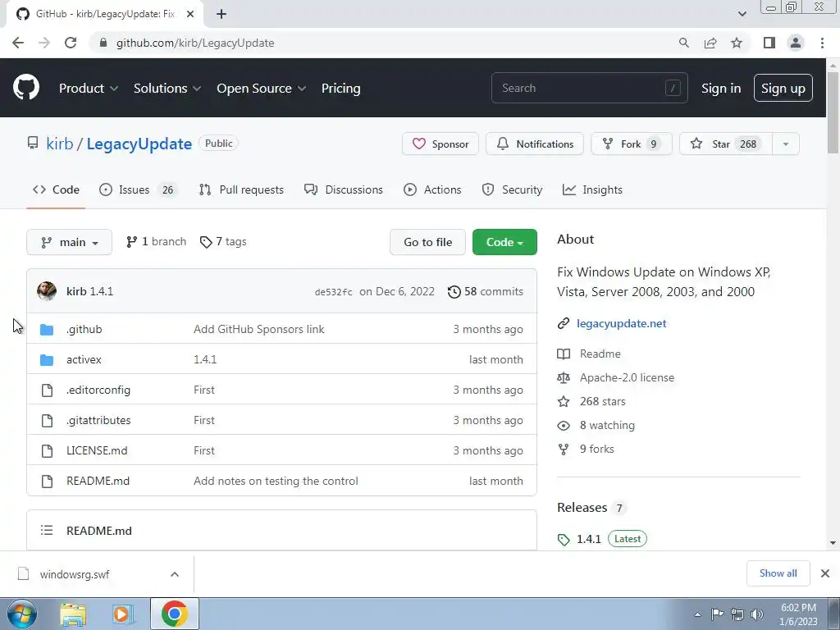The width and height of the screenshot is (840, 630).
Task: Open the Pricing page
Action: coord(340,89)
